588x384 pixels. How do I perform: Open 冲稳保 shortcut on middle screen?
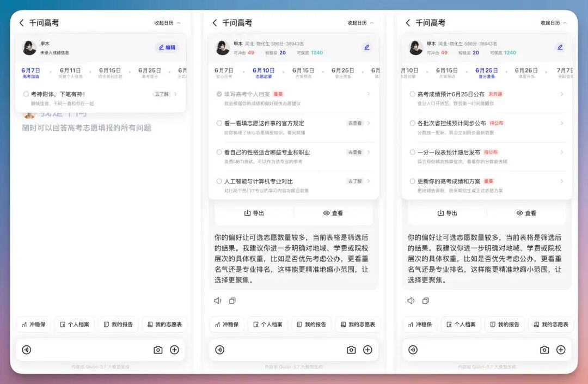226,325
